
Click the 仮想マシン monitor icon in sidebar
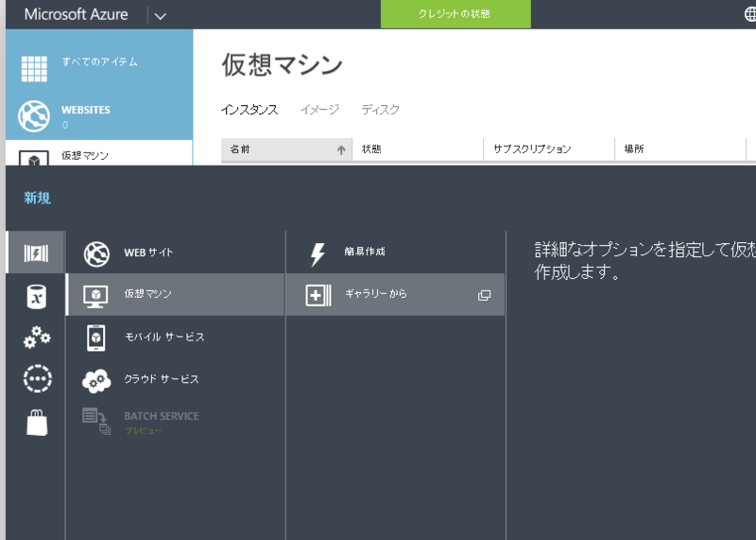pos(34,158)
